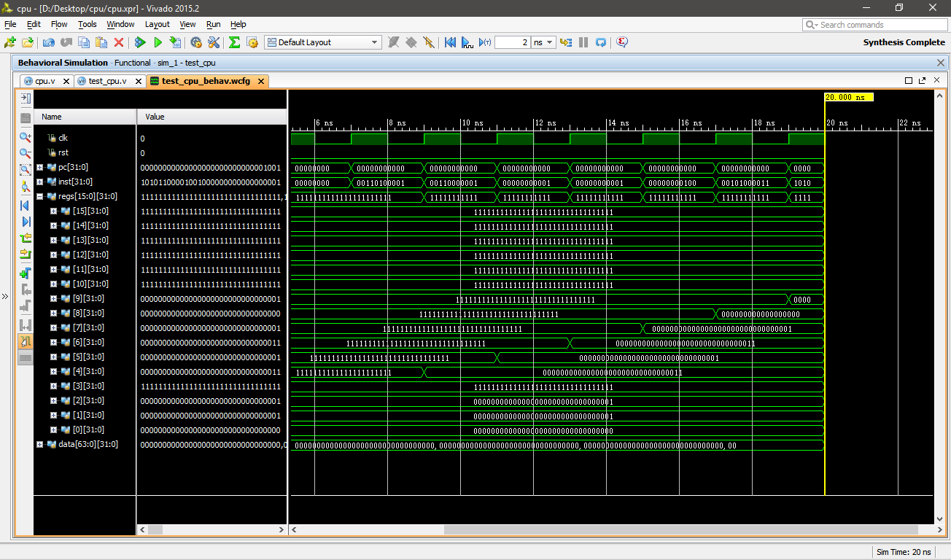The image size is (951, 560).
Task: Click the Synthesis Complete status text
Action: pyautogui.click(x=904, y=42)
